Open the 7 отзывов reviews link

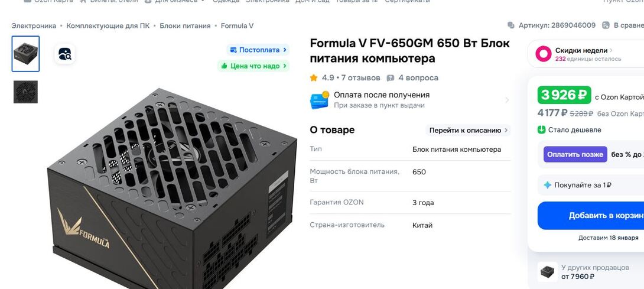[360, 77]
